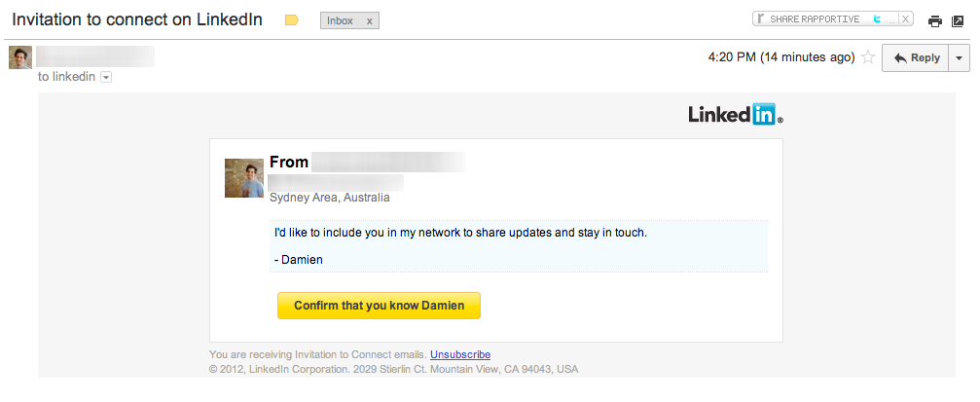980x402 pixels.
Task: Click the 'Invitation to connect on LinkedIn' subject
Action: 137,20
